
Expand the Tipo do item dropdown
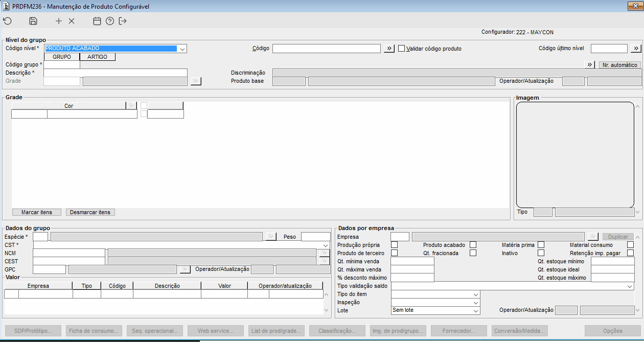click(435, 294)
